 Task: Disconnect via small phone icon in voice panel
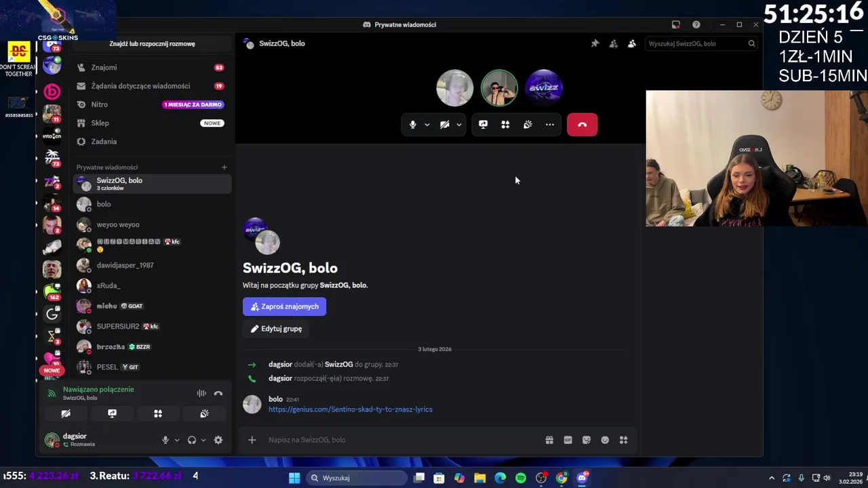tap(218, 393)
